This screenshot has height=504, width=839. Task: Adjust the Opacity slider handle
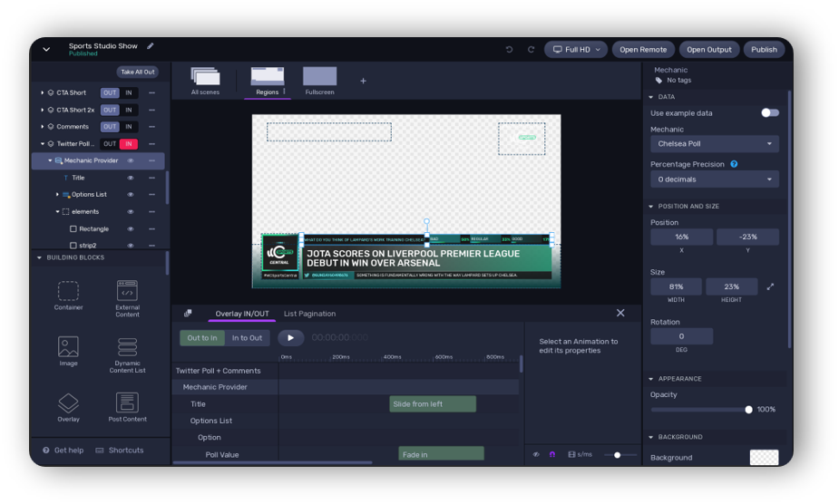(748, 410)
